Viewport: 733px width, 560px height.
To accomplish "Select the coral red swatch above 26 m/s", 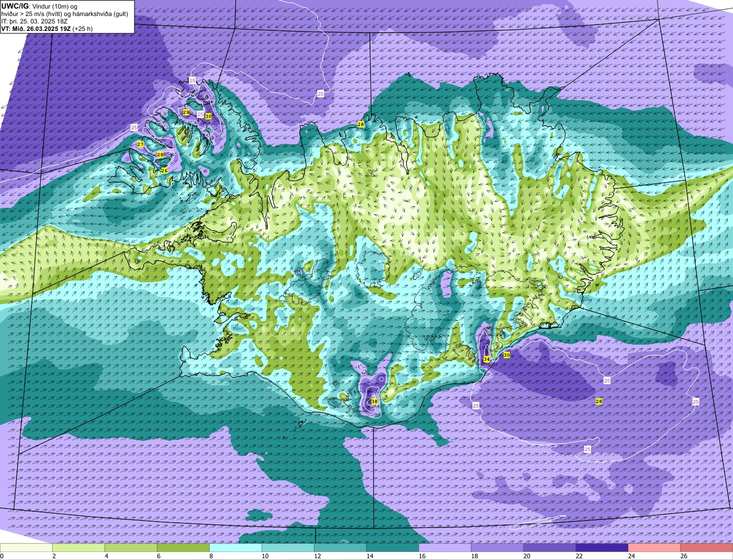I will (x=707, y=547).
